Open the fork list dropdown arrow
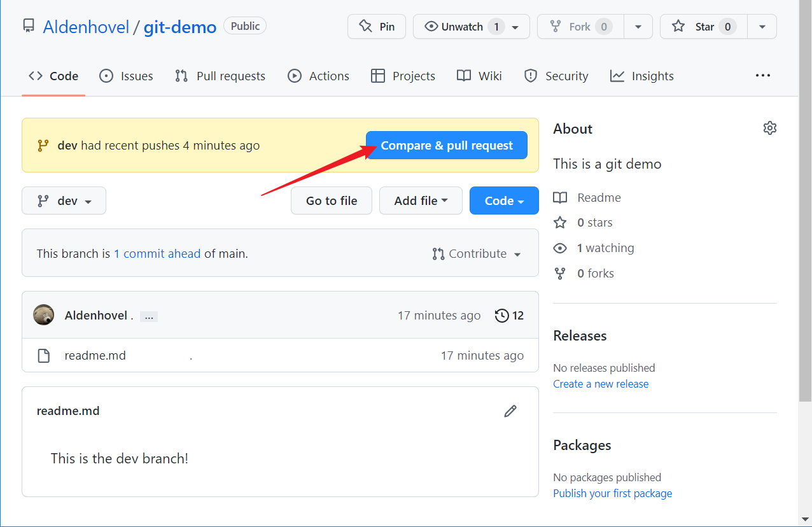Image resolution: width=812 pixels, height=527 pixels. tap(638, 27)
